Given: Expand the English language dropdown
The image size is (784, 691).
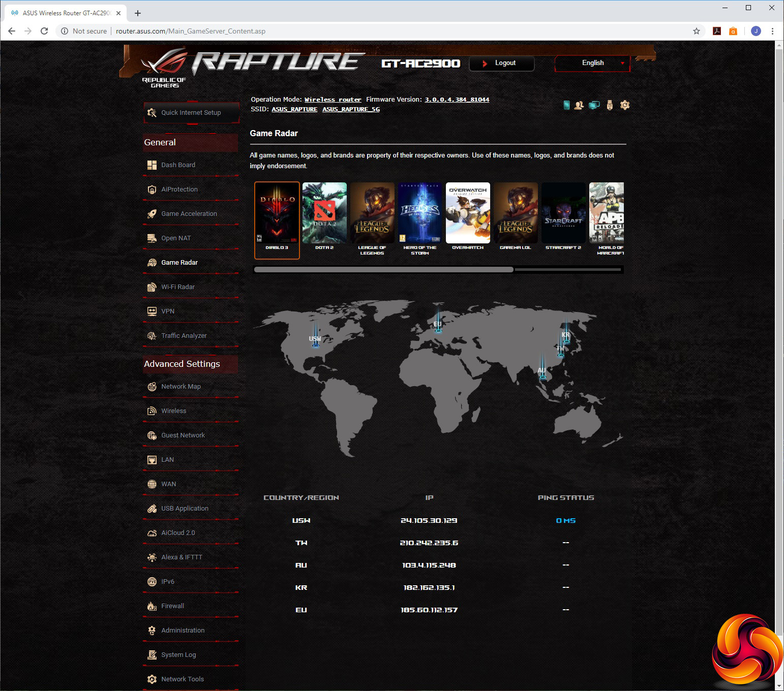Looking at the screenshot, I should pyautogui.click(x=592, y=63).
